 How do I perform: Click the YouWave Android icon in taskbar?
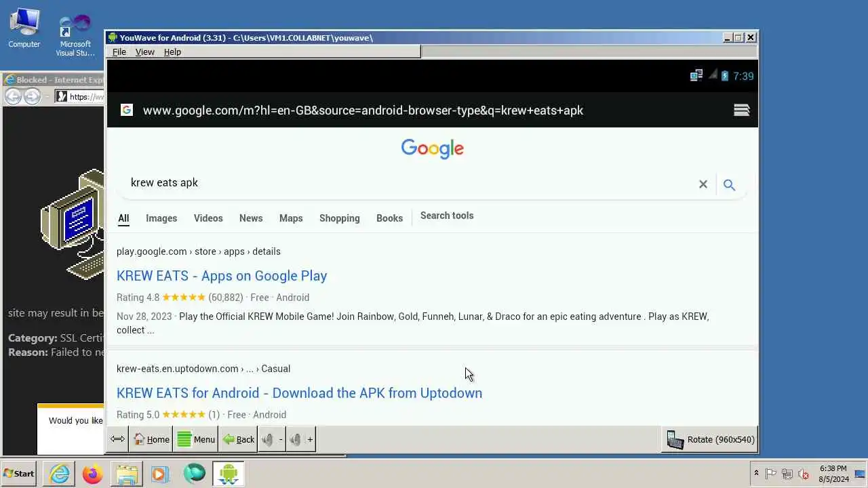point(228,474)
